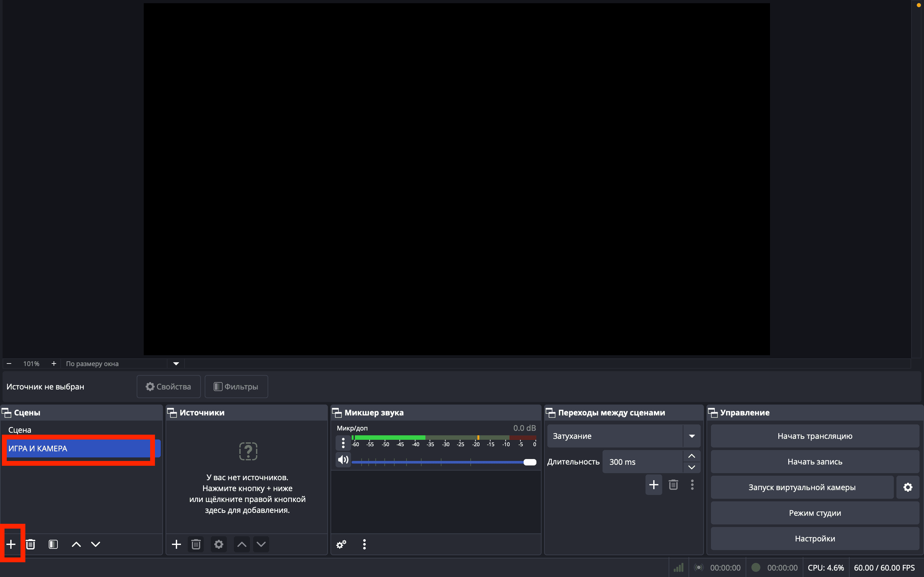Open virtual camera settings gear icon
The image size is (924, 577).
pos(908,487)
